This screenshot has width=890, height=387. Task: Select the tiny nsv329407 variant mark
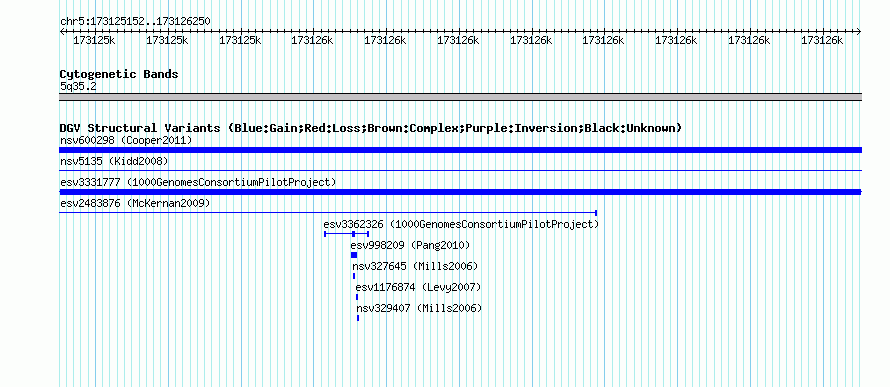click(x=358, y=318)
